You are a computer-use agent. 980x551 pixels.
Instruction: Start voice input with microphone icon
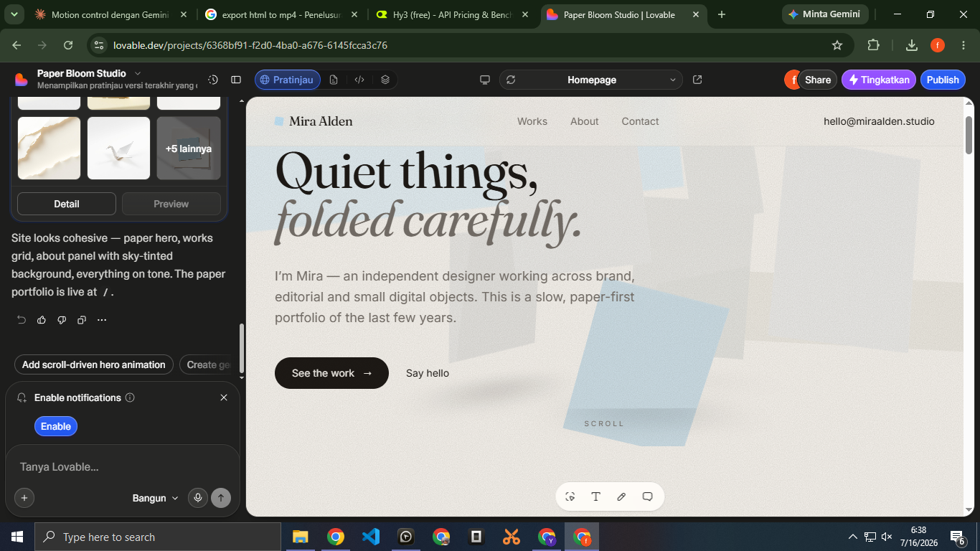point(198,497)
